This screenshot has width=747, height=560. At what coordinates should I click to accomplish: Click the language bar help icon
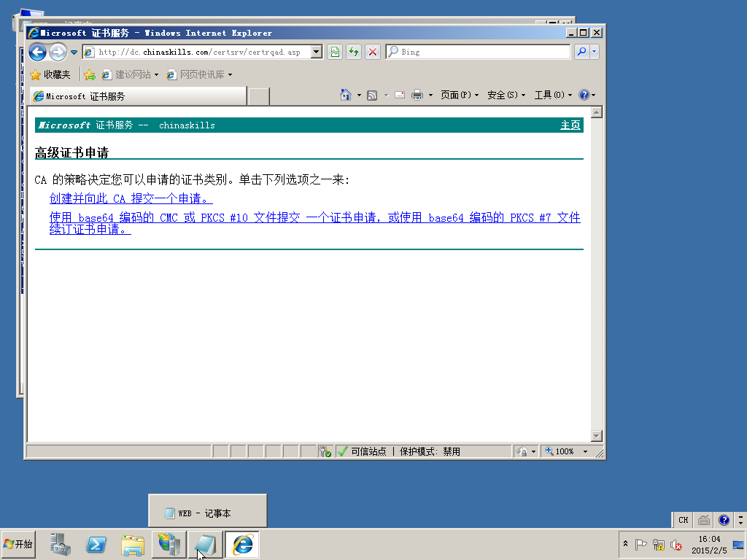[x=724, y=520]
